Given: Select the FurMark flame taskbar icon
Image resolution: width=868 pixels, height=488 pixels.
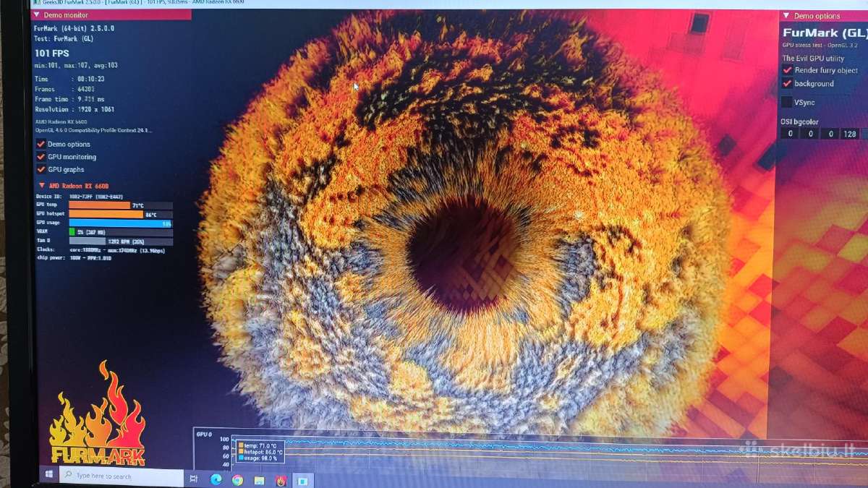Looking at the screenshot, I should point(281,480).
